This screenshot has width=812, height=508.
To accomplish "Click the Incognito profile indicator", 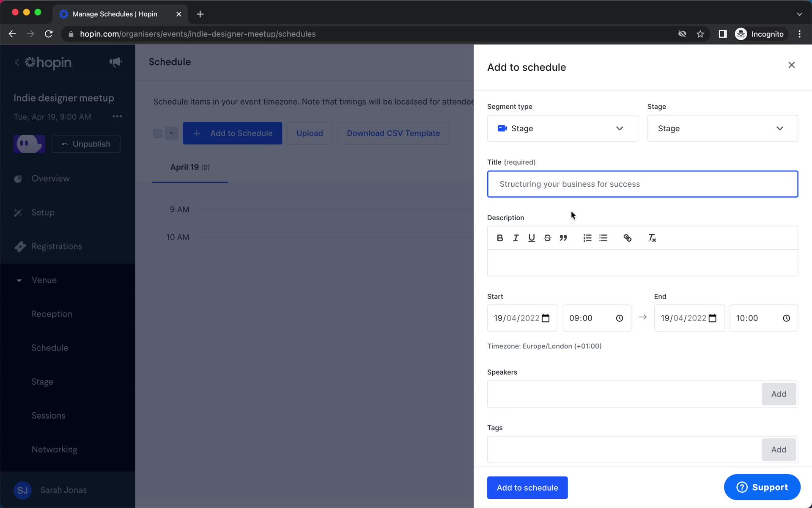I will pos(760,34).
